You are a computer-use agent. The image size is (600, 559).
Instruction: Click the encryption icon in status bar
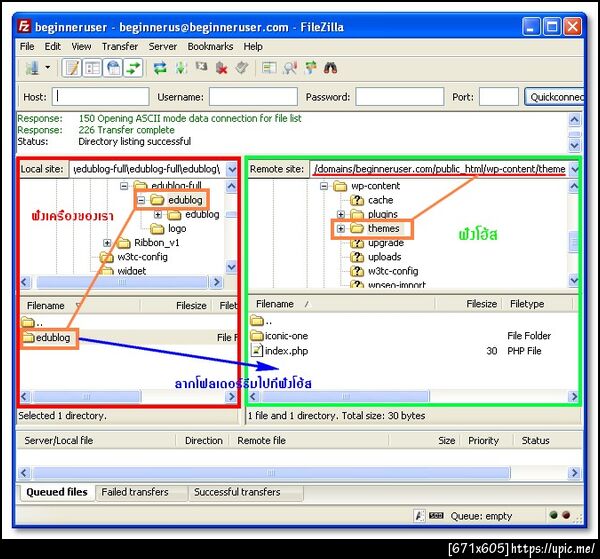click(x=419, y=516)
